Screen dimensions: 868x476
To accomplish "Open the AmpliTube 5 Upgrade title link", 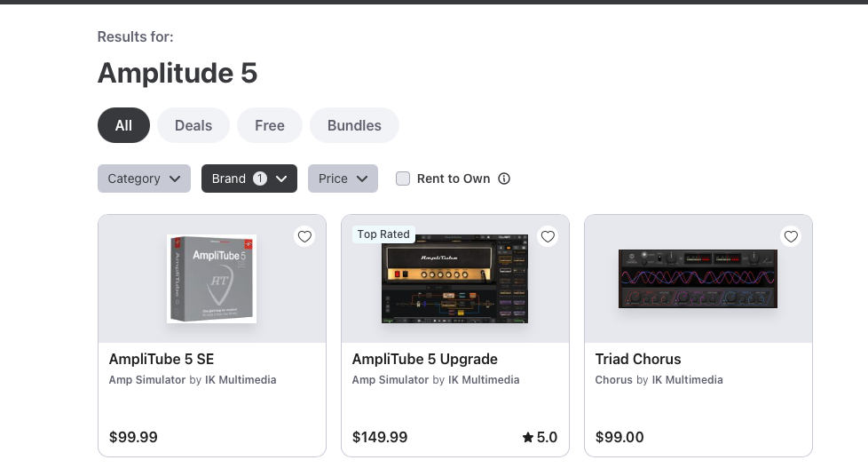I will point(424,359).
